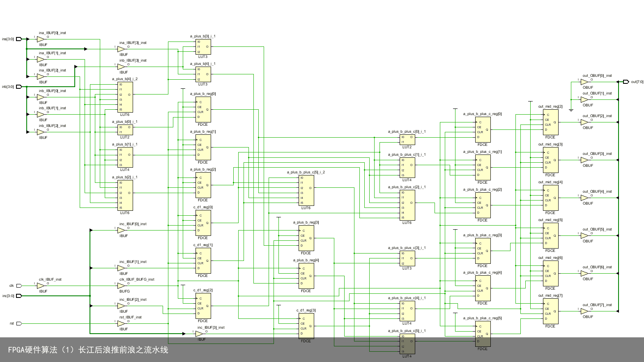This screenshot has height=362, width=644.
Task: Select the inb_IBUF[0]_inst buffer symbol
Action: point(41,97)
